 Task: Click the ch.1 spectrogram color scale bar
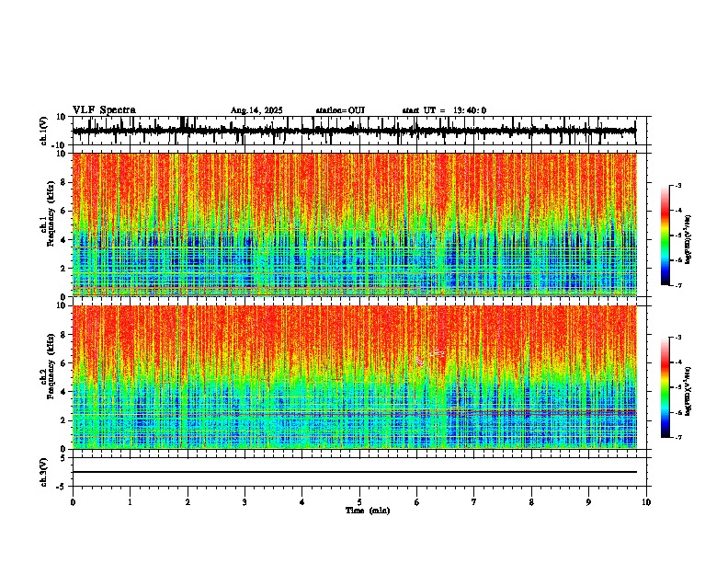[665, 236]
